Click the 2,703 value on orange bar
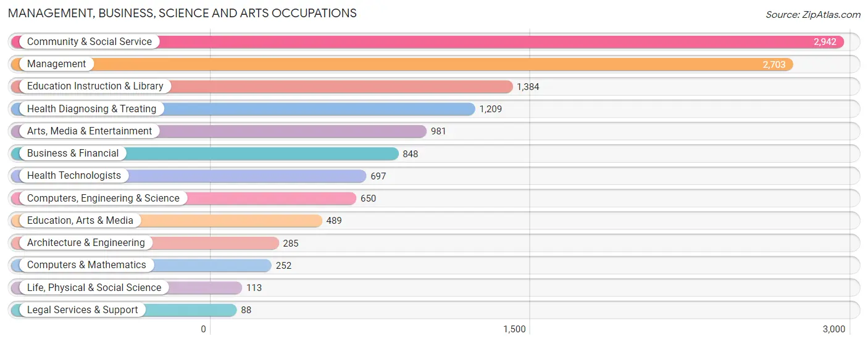Image resolution: width=868 pixels, height=344 pixels. (x=774, y=64)
